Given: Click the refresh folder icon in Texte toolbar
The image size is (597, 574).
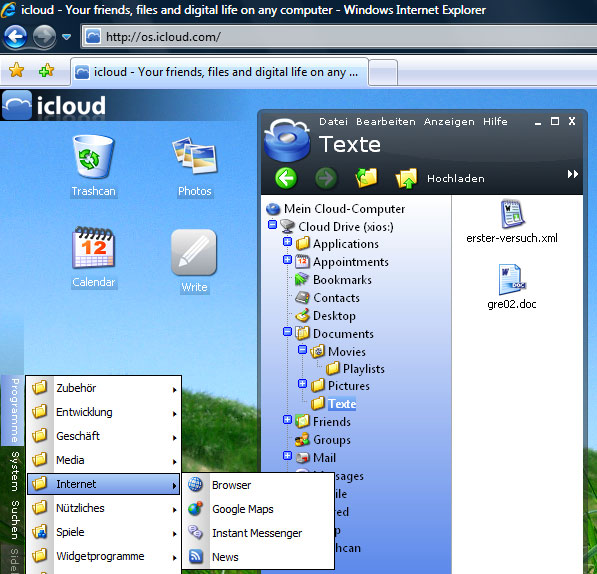Looking at the screenshot, I should pyautogui.click(x=366, y=177).
